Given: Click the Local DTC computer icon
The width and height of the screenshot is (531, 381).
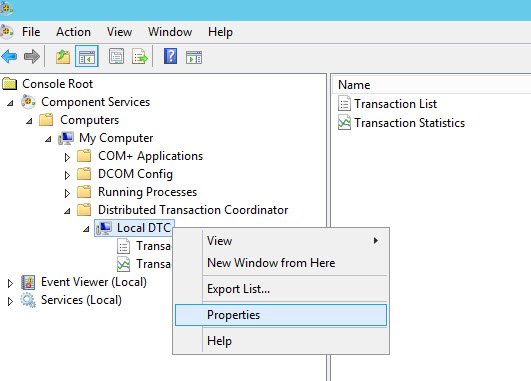Looking at the screenshot, I should [104, 228].
